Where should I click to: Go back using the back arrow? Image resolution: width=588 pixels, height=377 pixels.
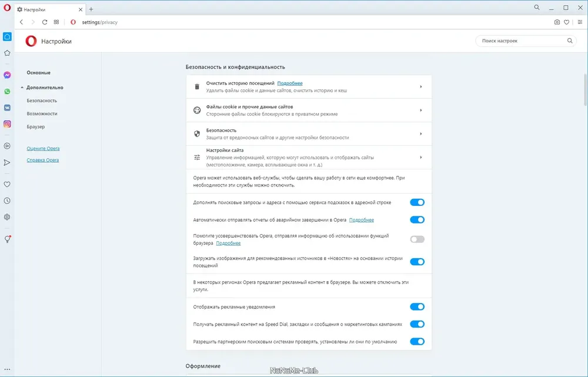pos(21,22)
